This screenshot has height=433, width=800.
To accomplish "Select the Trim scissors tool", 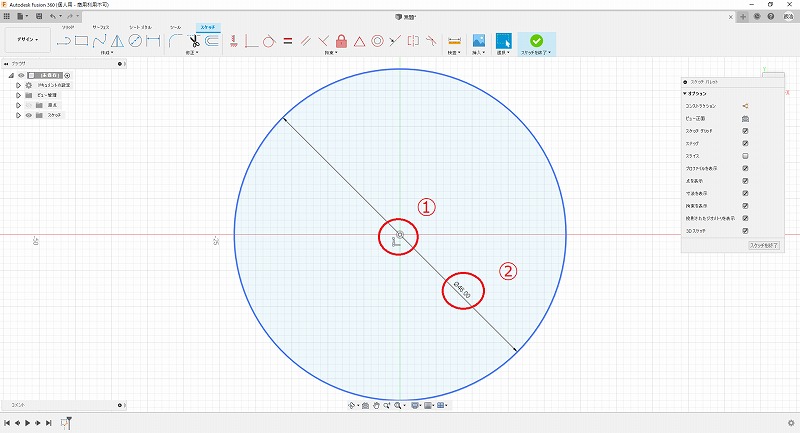I will tap(195, 41).
